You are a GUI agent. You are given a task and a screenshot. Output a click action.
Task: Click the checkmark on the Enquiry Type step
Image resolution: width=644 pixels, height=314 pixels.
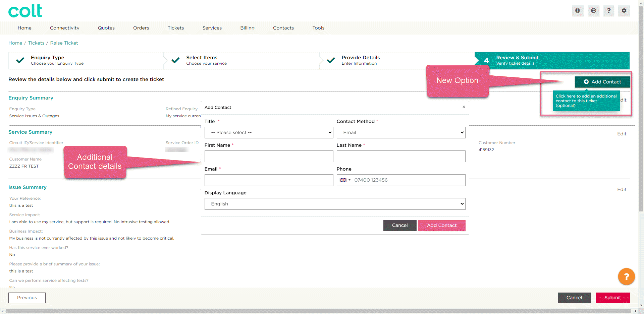tap(20, 60)
